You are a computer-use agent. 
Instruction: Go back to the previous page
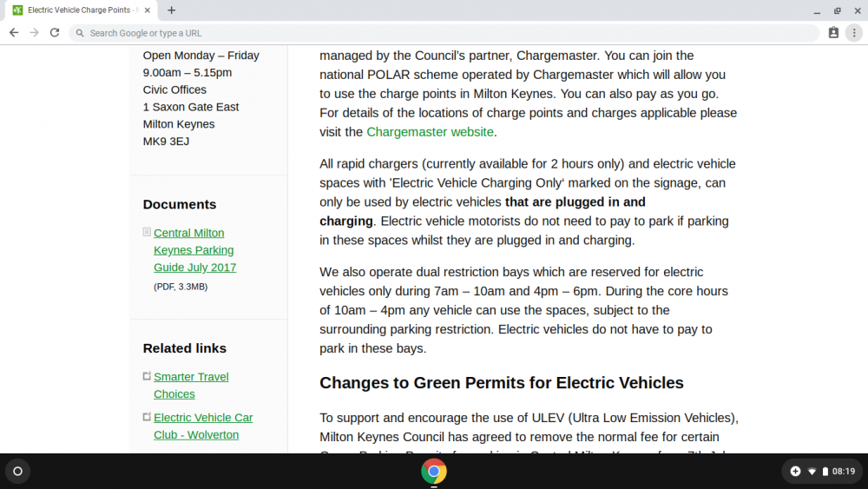point(14,33)
